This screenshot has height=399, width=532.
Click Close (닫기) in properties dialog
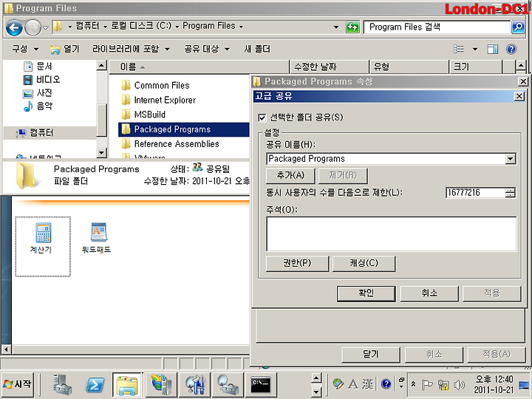(x=371, y=355)
